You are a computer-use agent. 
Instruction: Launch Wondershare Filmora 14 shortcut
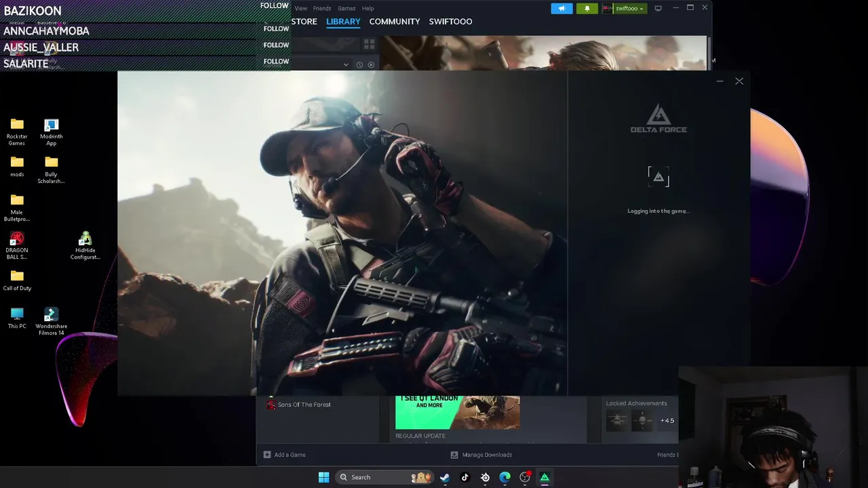point(52,321)
